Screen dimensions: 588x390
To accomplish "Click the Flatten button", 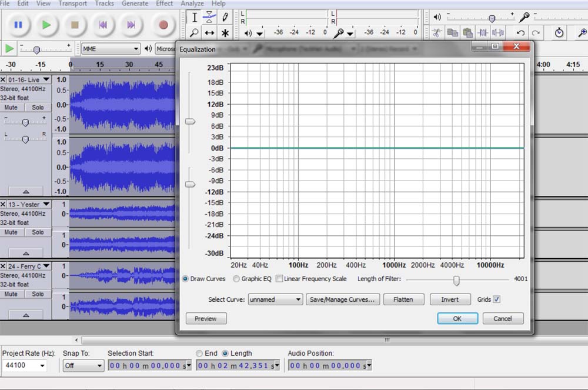I will point(403,299).
